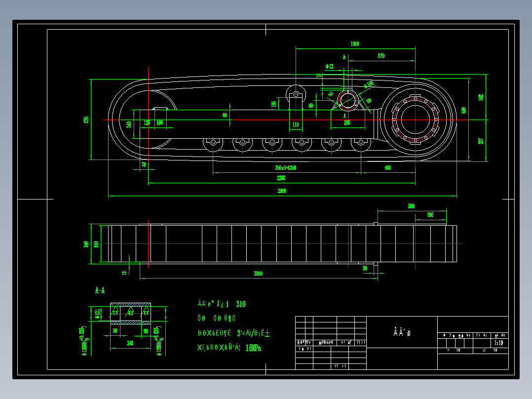Viewport: 532px width, 399px height.
Task: Click the Φ72 diameter label
Action: point(330,67)
